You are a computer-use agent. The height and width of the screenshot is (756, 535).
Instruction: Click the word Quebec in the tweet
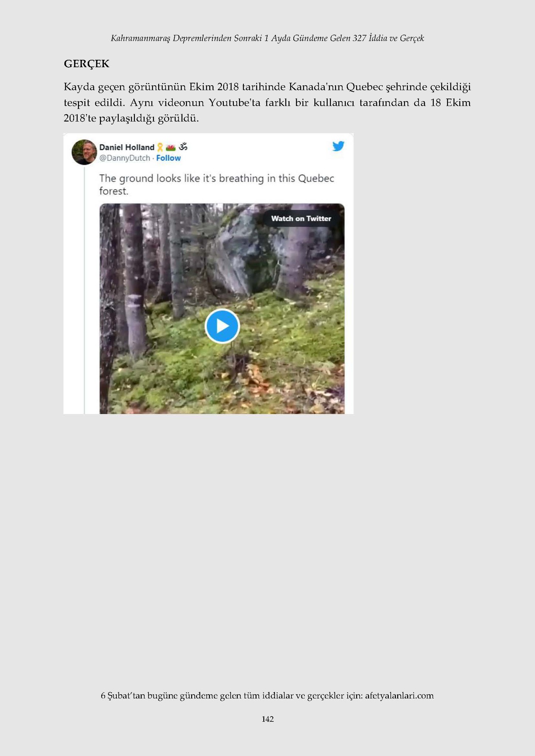coord(316,178)
